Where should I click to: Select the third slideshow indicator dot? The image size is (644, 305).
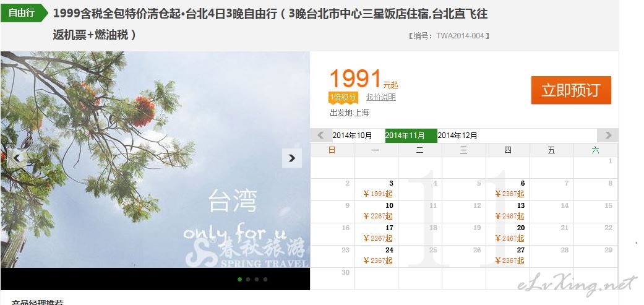click(257, 279)
